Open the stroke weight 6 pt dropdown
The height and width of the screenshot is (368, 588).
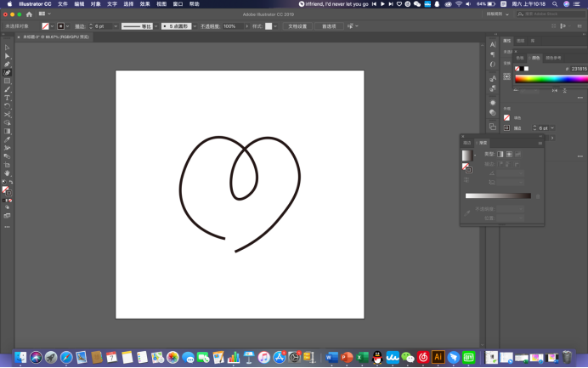tap(115, 26)
